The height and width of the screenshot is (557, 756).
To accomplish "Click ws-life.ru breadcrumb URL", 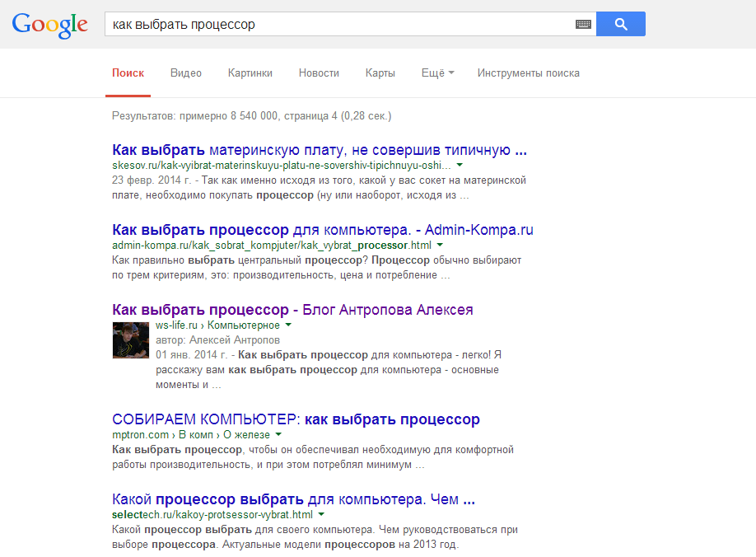I will pos(217,325).
